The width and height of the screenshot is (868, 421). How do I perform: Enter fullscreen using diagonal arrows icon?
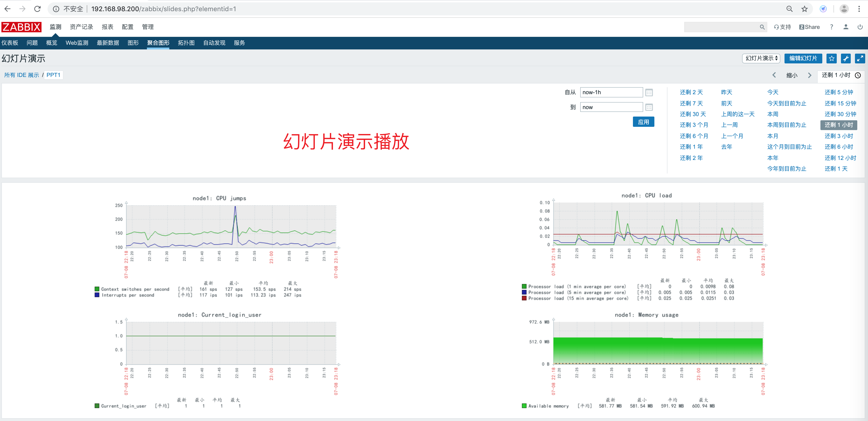click(860, 58)
